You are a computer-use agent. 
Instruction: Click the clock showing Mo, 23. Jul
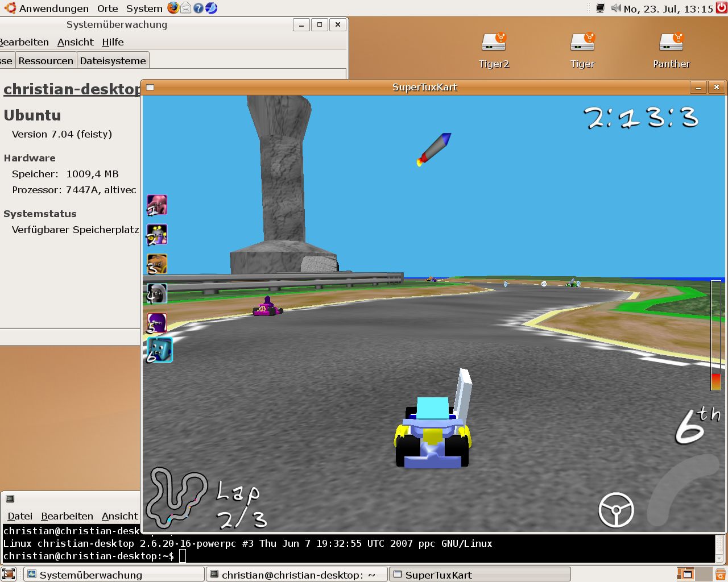668,9
